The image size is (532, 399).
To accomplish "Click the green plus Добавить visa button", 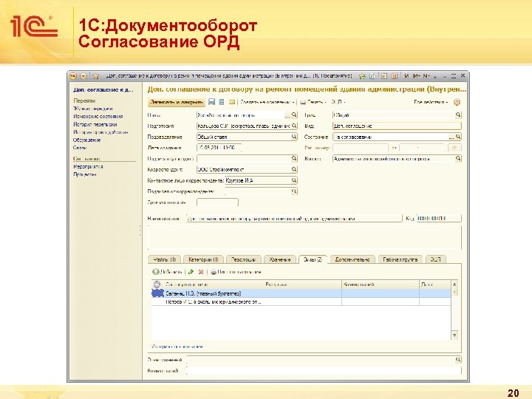I will tap(167, 272).
